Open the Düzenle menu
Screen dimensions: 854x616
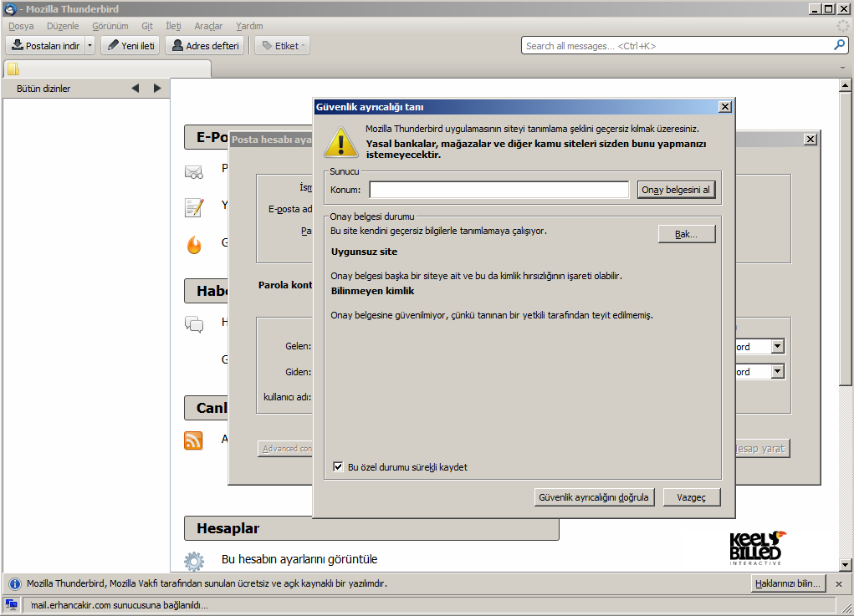pos(63,26)
